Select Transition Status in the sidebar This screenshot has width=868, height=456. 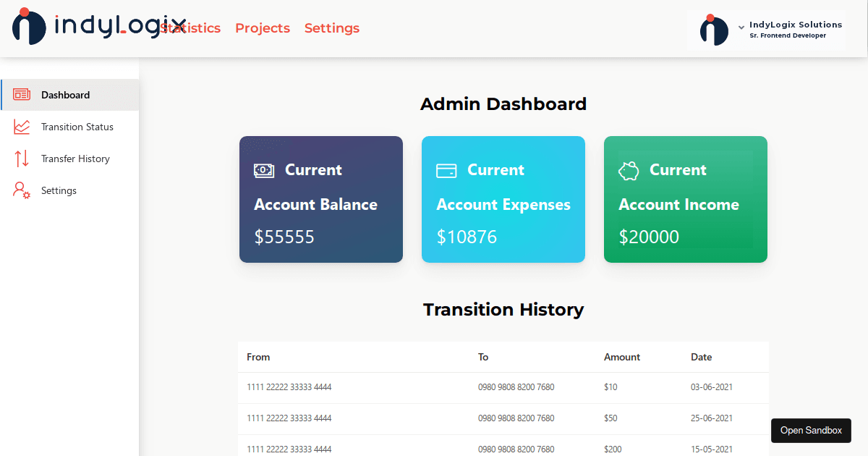[77, 127]
